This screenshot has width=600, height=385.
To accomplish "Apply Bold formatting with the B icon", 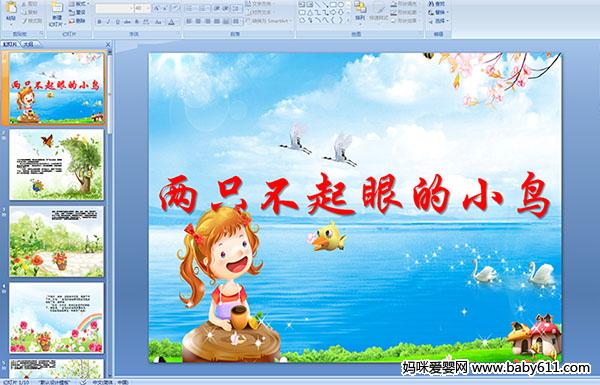I will [x=99, y=22].
